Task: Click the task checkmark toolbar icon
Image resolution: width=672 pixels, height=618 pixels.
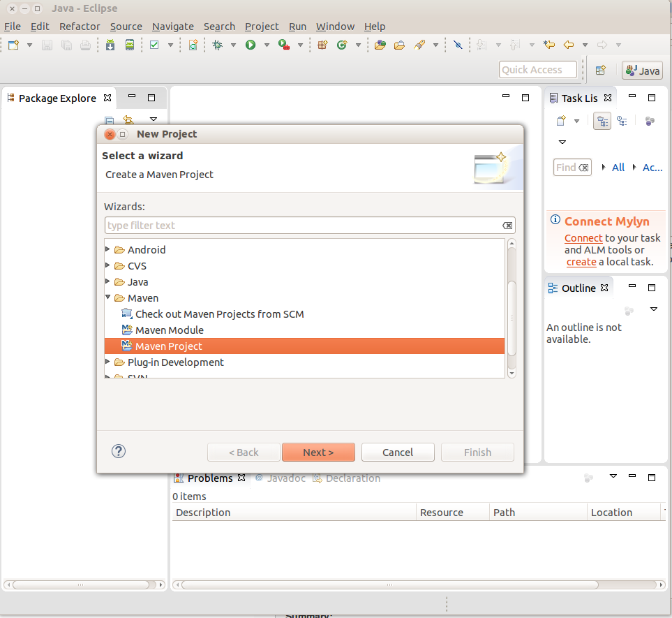Action: click(154, 45)
